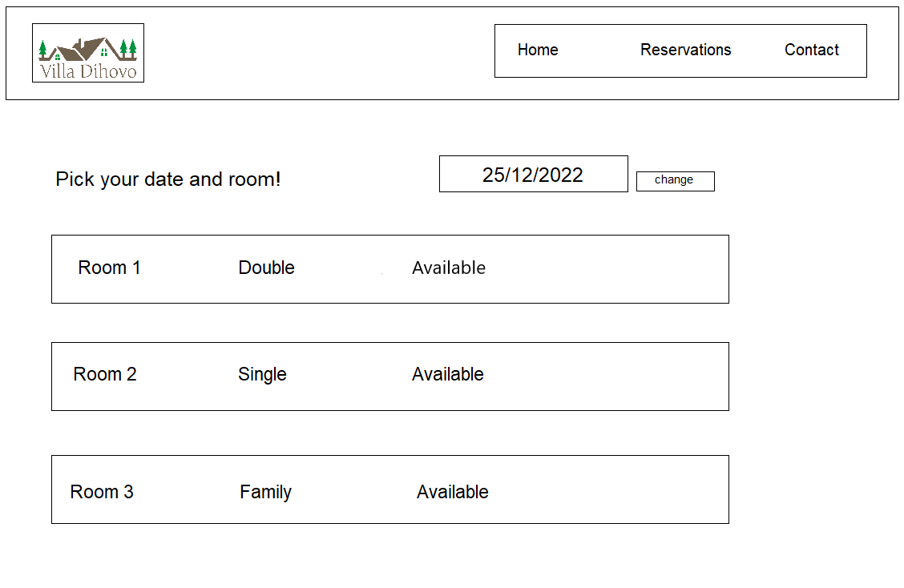Click the Villa Dihovo text under the logo
The height and width of the screenshot is (588, 904).
coord(88,71)
